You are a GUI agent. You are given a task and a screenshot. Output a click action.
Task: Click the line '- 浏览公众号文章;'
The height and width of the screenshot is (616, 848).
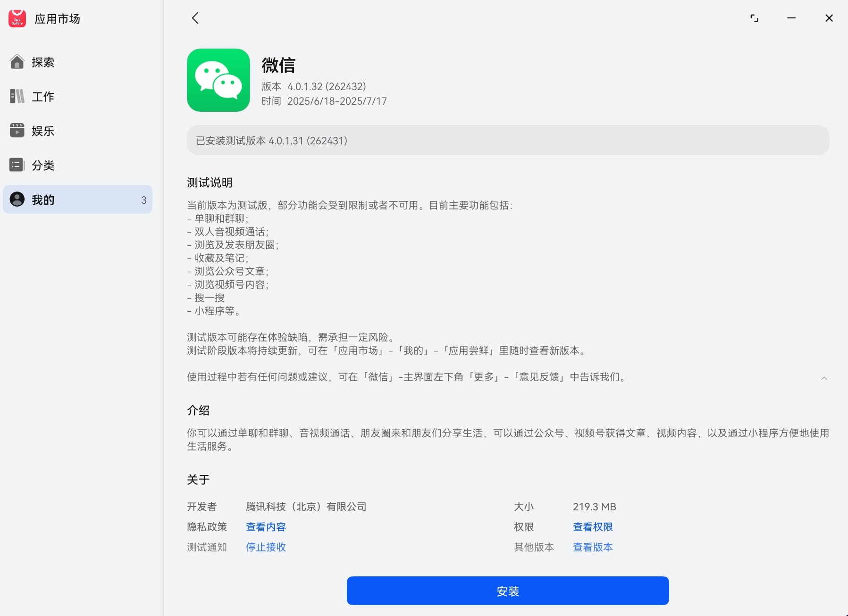pyautogui.click(x=228, y=271)
